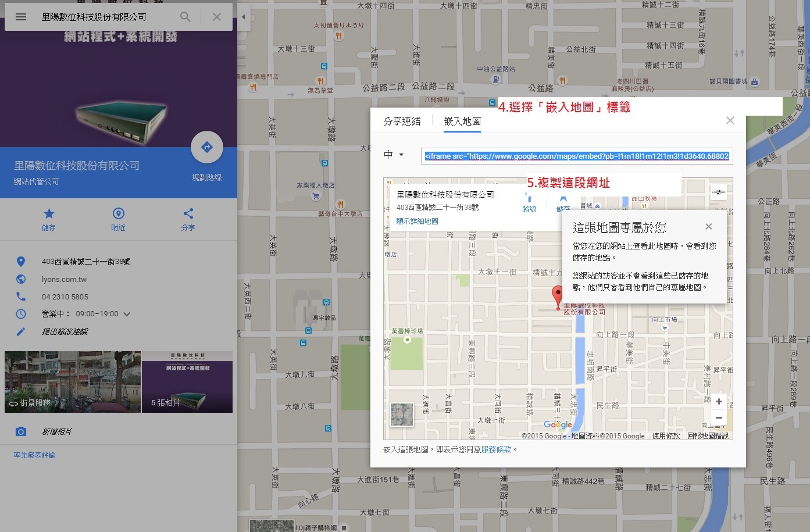Screen dimensions: 810x532
Task: Click the pencil suggest-an-edit icon
Action: tap(21, 331)
